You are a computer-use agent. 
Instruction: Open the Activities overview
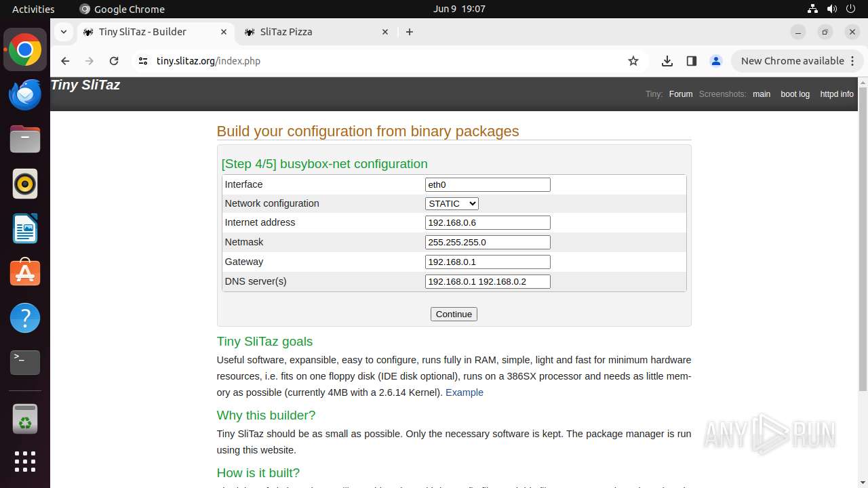[x=33, y=9]
